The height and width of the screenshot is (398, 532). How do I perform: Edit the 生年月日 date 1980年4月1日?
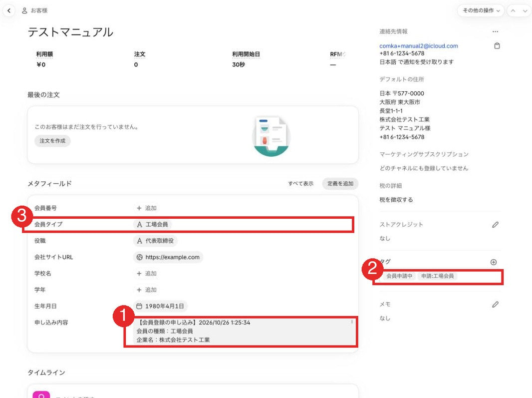tap(160, 306)
